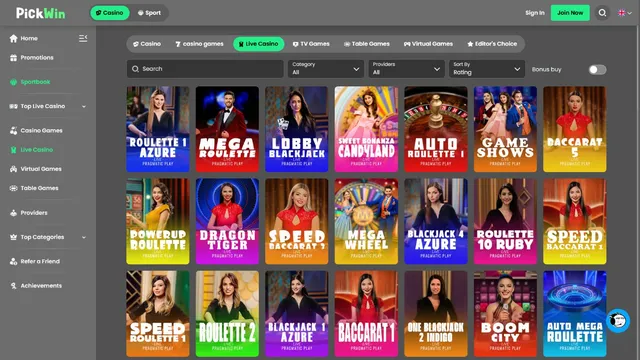Image resolution: width=640 pixels, height=360 pixels.
Task: Select the Virtual Games tab
Action: pyautogui.click(x=428, y=44)
